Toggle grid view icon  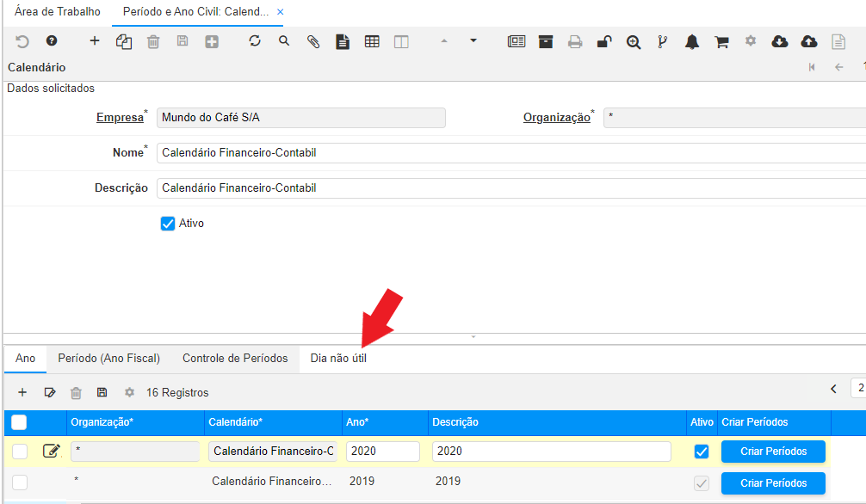(372, 41)
